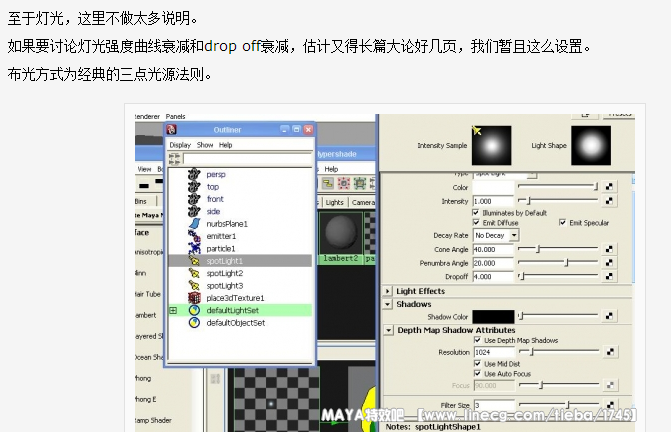Select the nurbsPlane1 node in the Outliner
671x432 pixels.
click(226, 223)
